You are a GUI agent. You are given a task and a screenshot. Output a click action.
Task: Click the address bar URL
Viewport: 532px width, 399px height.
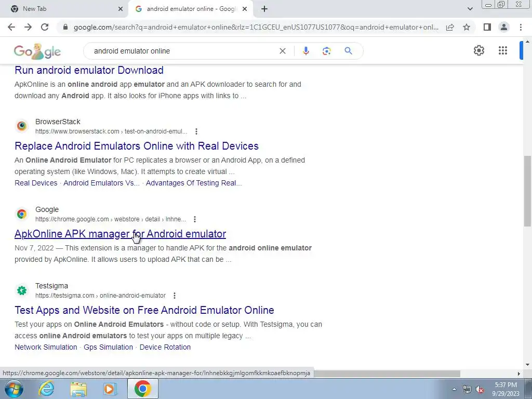[x=256, y=27]
